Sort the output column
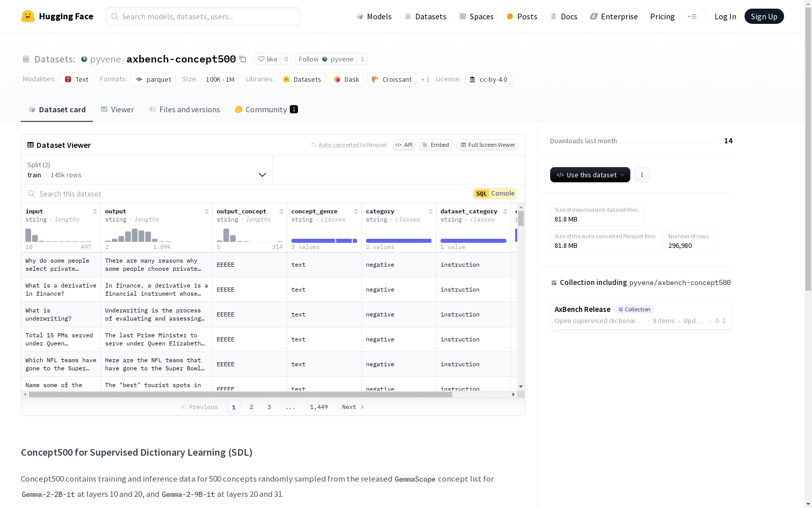The width and height of the screenshot is (812, 508). (x=207, y=211)
